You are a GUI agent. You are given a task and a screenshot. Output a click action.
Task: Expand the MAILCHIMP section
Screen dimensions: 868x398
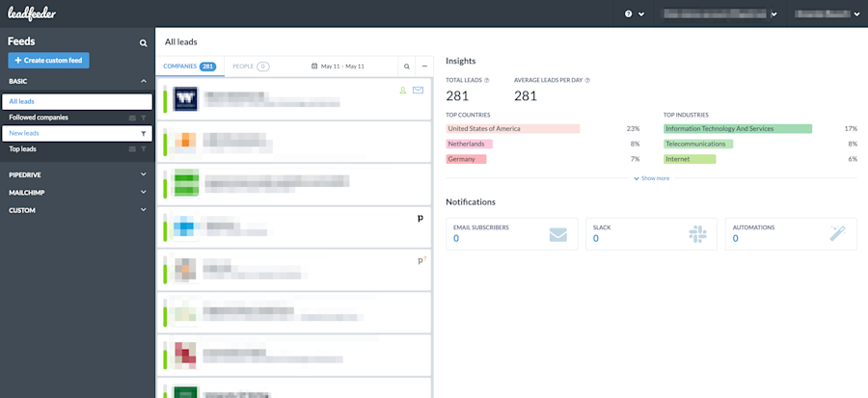pos(77,193)
